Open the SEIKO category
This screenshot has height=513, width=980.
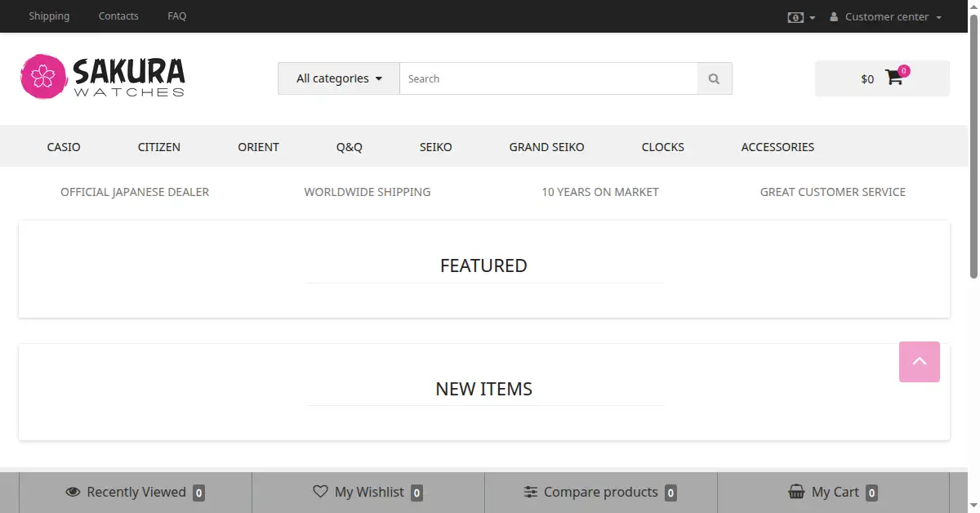[x=436, y=147]
